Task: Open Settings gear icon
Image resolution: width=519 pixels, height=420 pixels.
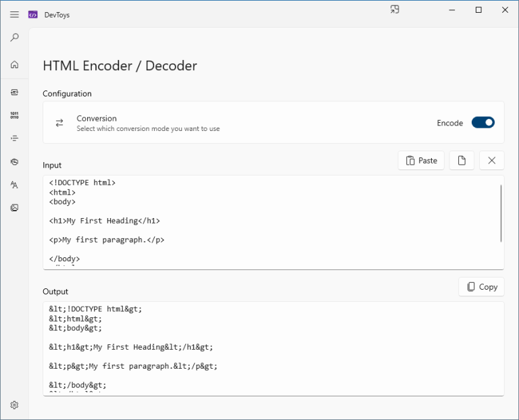Action: (14, 405)
